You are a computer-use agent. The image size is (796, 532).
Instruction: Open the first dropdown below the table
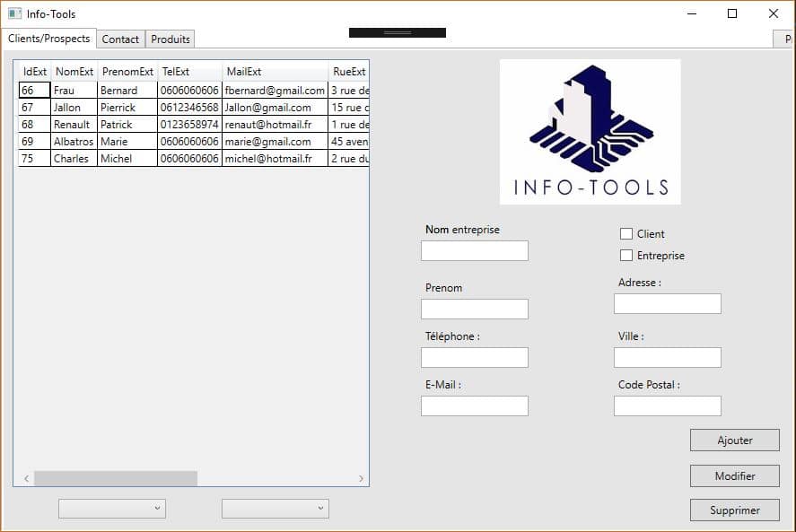[112, 509]
